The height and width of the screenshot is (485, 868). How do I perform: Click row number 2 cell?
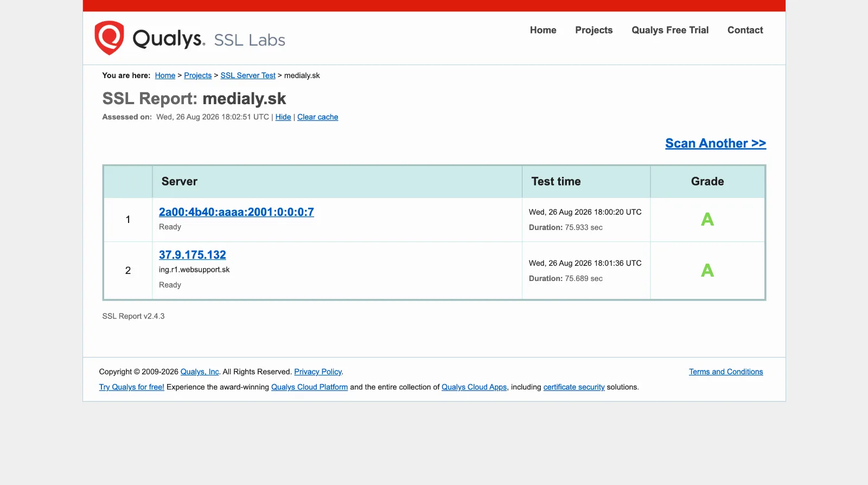coord(128,270)
